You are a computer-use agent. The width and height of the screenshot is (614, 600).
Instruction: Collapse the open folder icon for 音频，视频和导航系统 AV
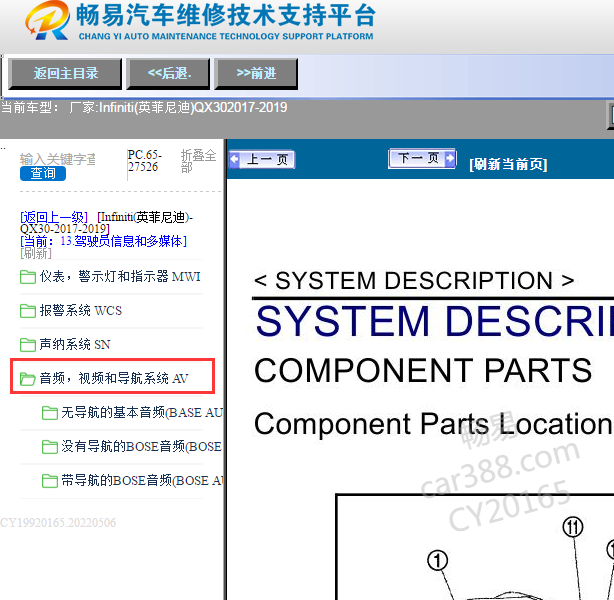point(28,379)
